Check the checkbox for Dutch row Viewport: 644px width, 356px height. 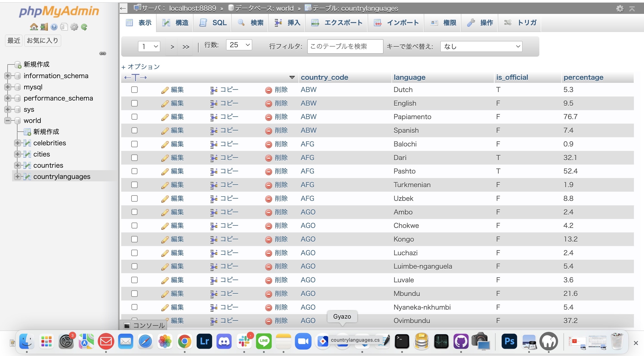134,90
